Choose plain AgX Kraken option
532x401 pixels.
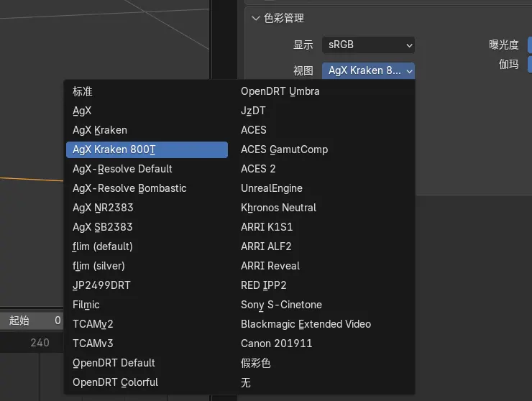147,130
